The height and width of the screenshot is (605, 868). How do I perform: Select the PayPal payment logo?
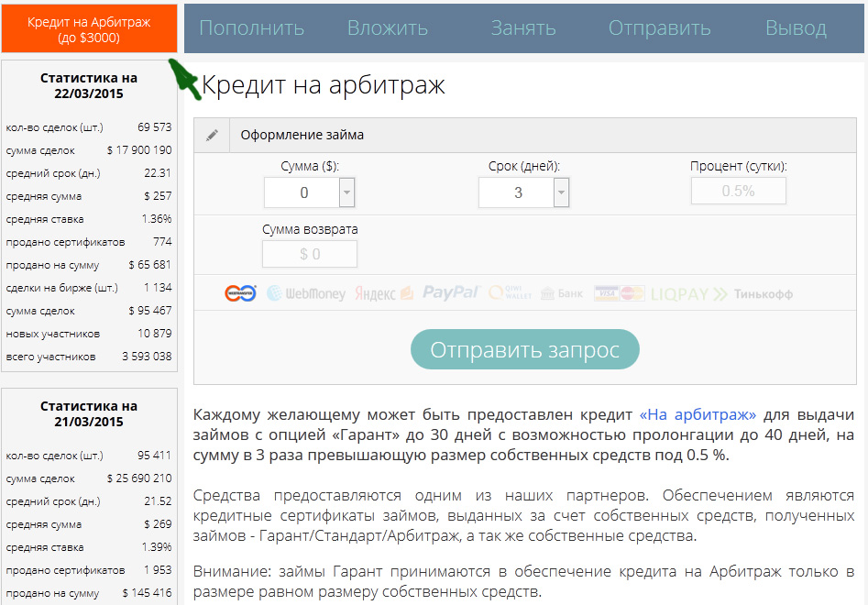click(x=451, y=292)
